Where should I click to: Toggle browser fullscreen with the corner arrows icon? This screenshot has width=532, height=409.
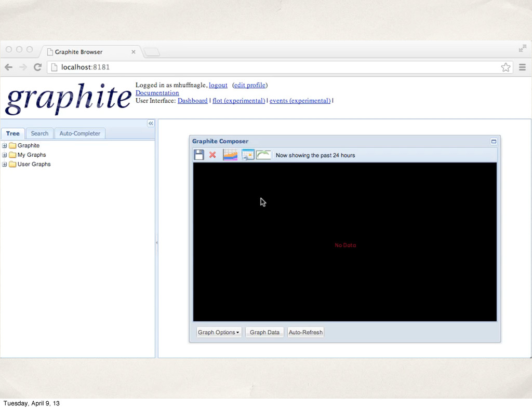[523, 48]
